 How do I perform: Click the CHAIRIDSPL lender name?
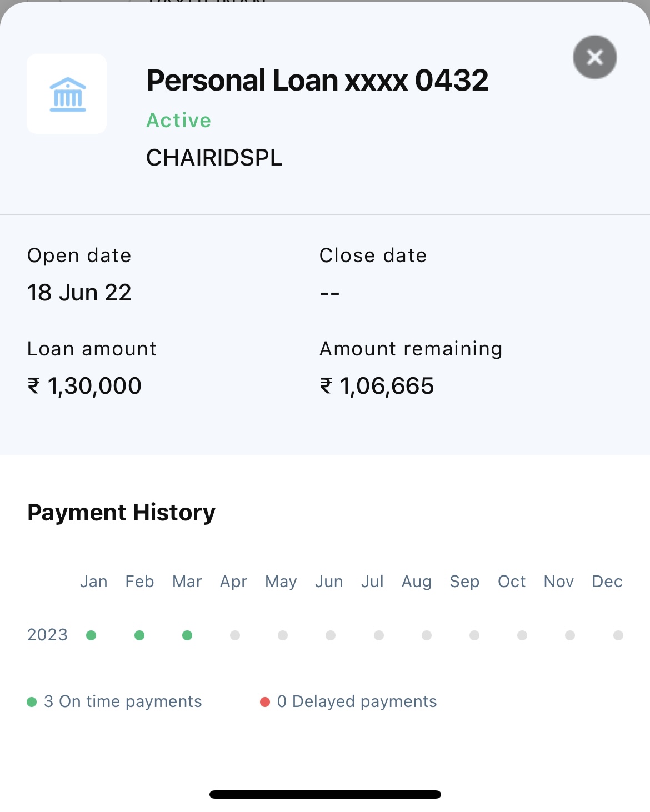(x=214, y=158)
